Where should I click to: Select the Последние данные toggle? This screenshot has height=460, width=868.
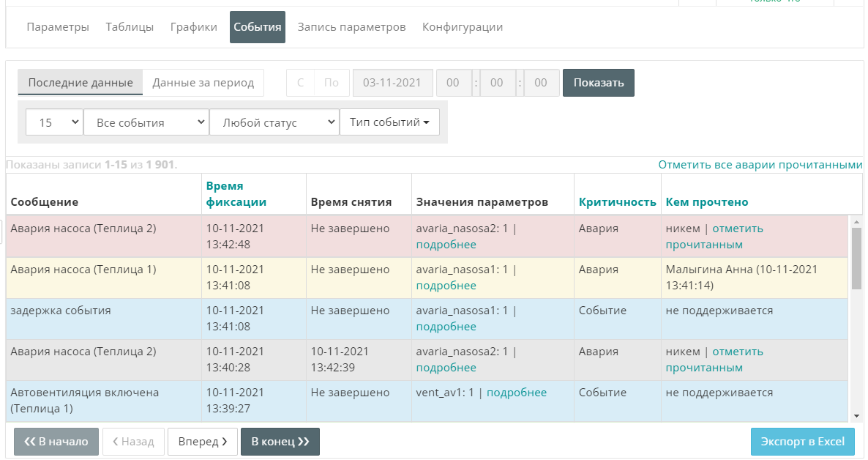[81, 83]
